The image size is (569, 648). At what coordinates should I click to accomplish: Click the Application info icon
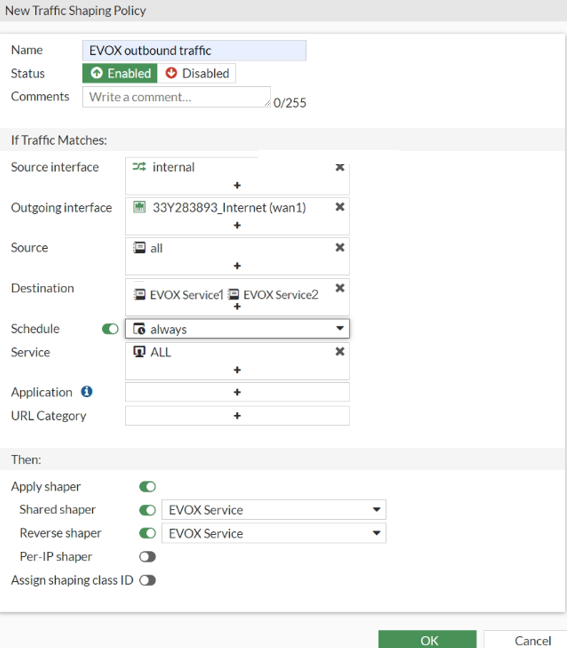(x=87, y=391)
